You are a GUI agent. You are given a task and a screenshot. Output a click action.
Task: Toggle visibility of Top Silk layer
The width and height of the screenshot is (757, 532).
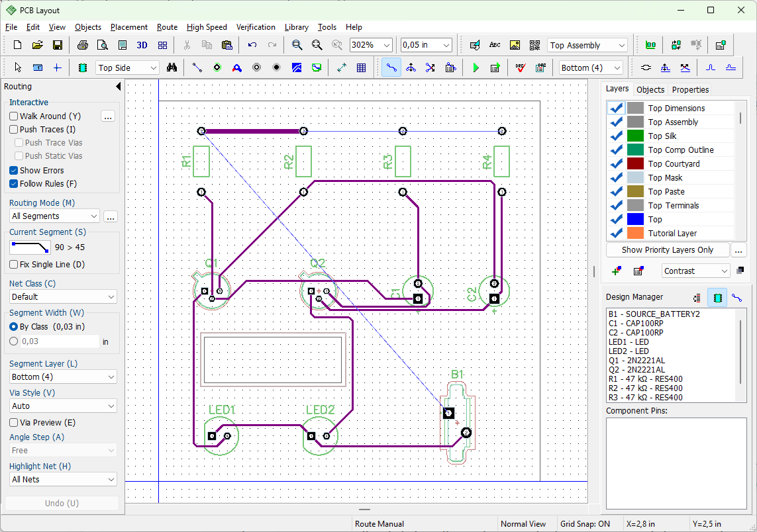coord(616,136)
